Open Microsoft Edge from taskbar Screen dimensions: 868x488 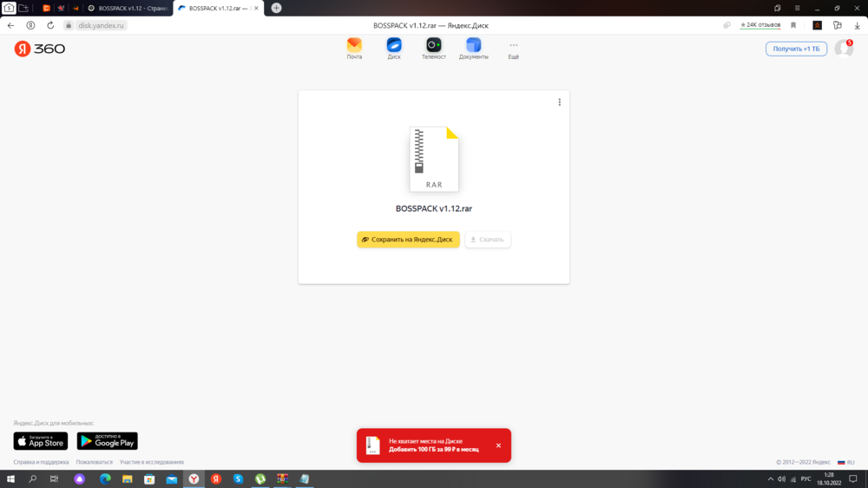pos(105,479)
